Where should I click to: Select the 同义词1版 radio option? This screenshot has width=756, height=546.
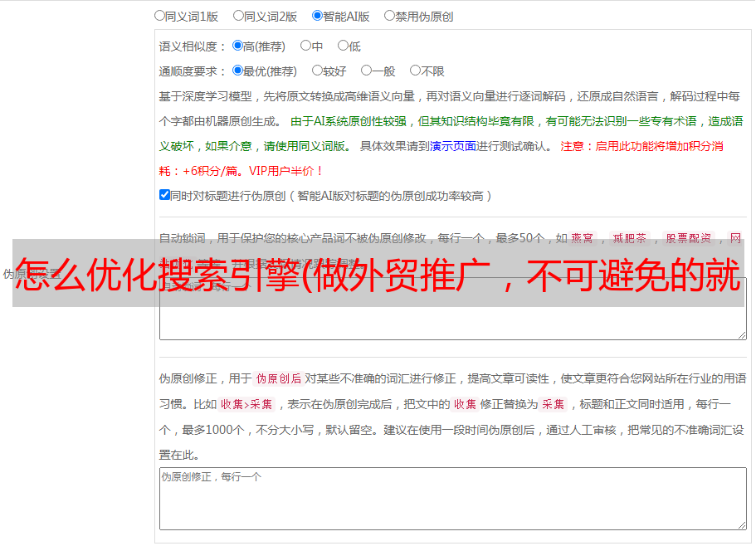159,16
